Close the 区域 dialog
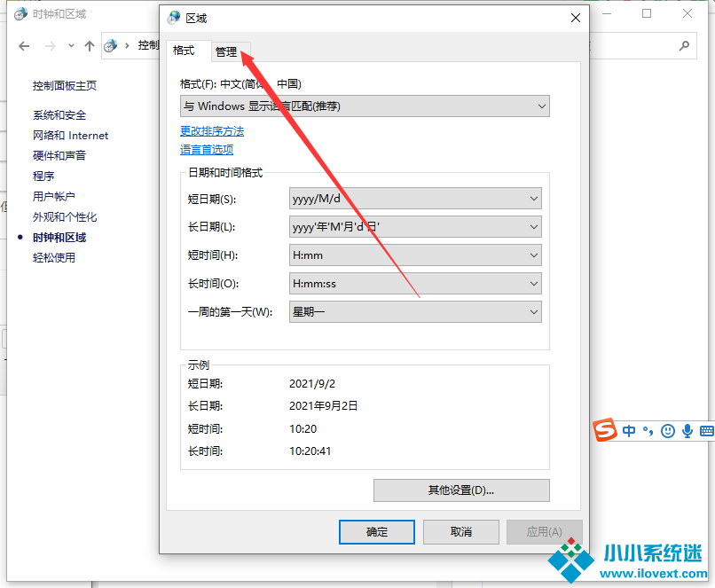715x588 pixels. click(576, 18)
